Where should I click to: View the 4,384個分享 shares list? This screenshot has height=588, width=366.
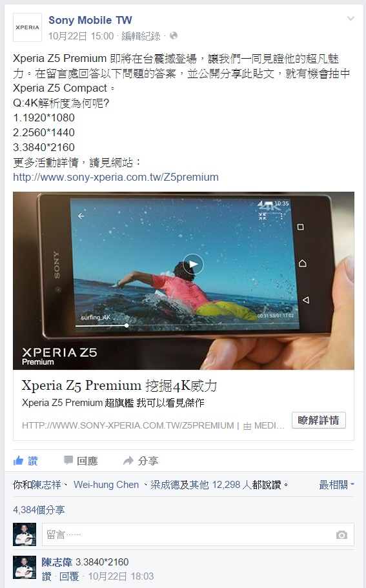tap(39, 510)
